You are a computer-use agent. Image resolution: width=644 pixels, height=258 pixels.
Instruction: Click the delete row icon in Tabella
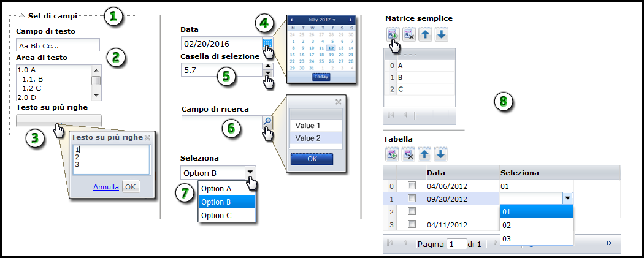pyautogui.click(x=408, y=154)
